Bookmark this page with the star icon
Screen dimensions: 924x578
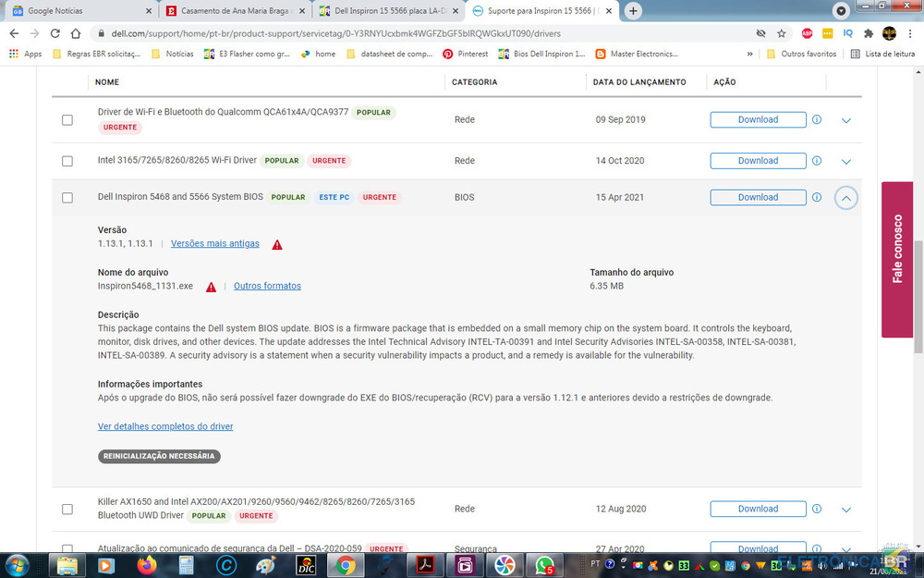pyautogui.click(x=782, y=33)
